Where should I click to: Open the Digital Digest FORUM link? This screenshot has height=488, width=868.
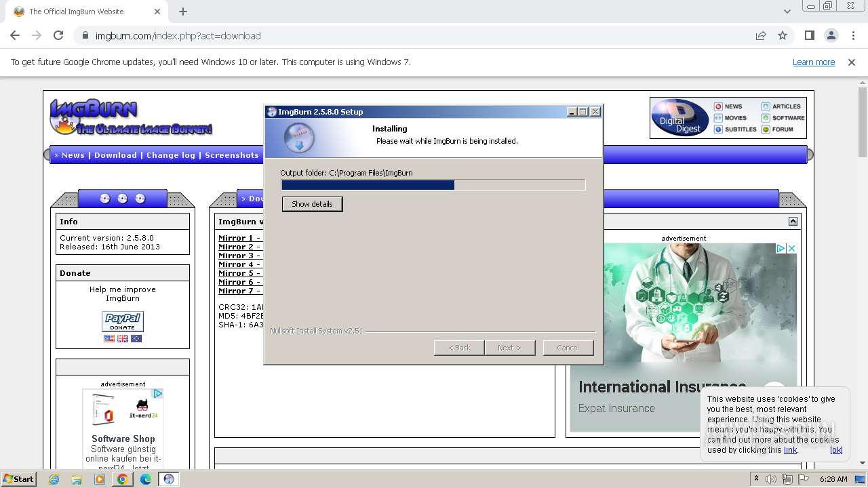(783, 129)
